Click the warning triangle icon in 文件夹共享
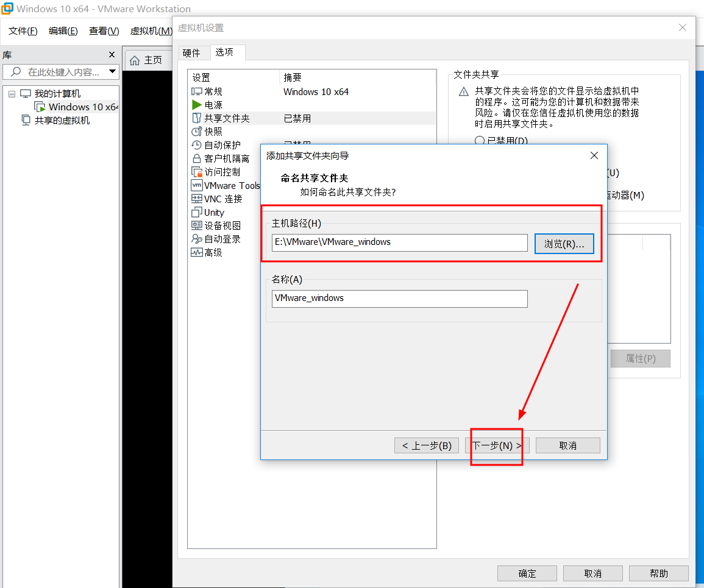This screenshot has height=588, width=704. tap(464, 92)
